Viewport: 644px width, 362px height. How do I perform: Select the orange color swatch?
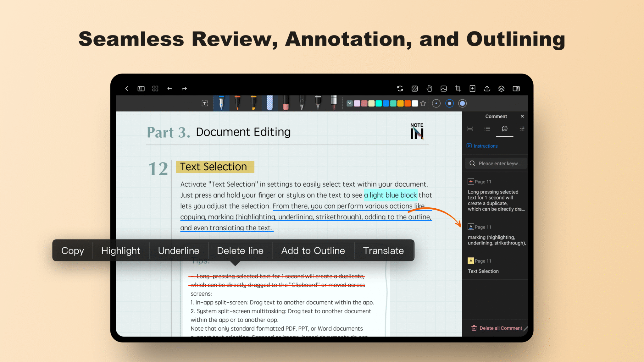(408, 103)
